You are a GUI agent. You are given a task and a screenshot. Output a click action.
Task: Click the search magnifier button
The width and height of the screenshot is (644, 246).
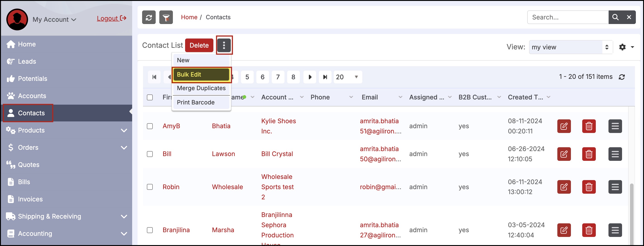(615, 17)
